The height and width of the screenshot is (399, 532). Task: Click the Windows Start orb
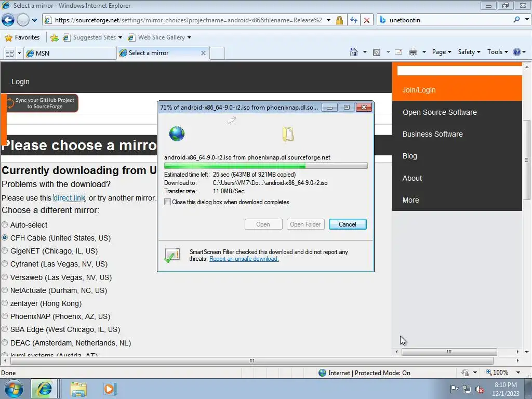click(x=14, y=389)
